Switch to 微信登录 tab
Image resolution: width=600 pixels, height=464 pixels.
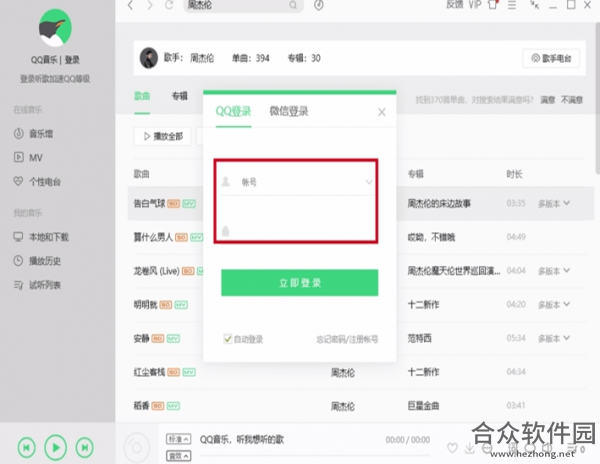point(289,112)
